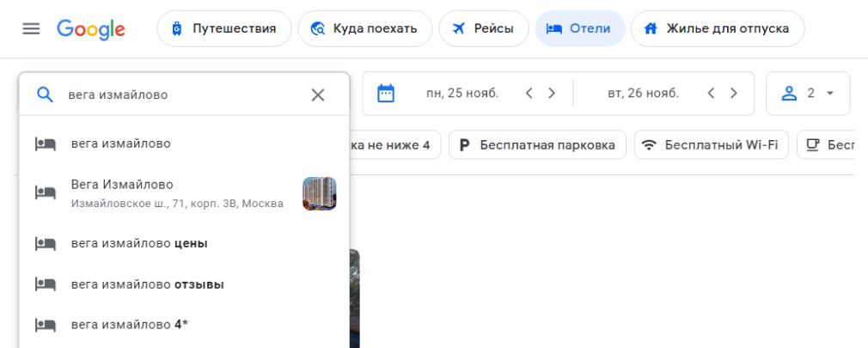Image resolution: width=868 pixels, height=348 pixels.
Task: Click check-out date вт, 26 нояб.
Action: click(643, 93)
